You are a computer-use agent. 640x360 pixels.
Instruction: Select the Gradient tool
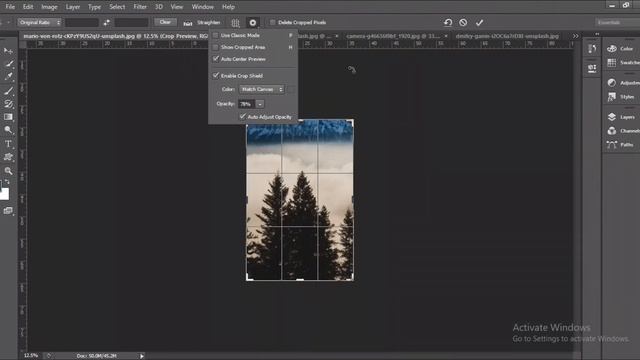coord(8,117)
